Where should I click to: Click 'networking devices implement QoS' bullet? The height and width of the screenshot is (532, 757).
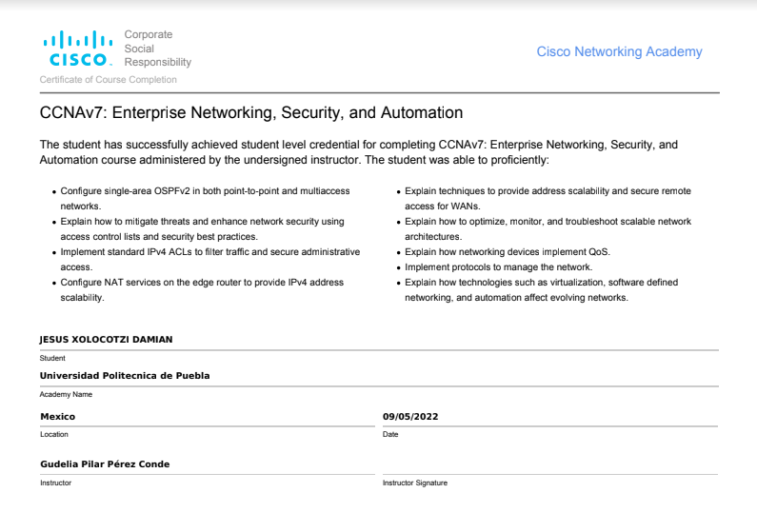click(508, 252)
